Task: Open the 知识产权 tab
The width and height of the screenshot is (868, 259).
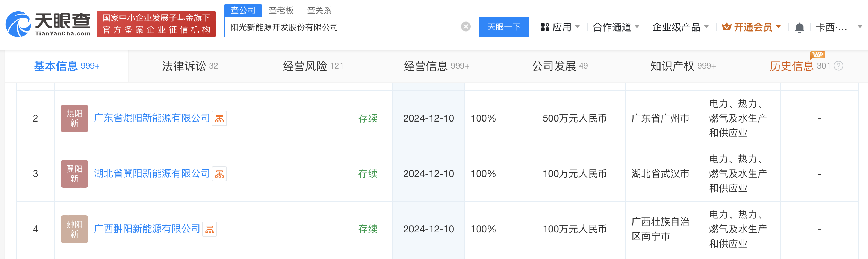Action: 683,66
